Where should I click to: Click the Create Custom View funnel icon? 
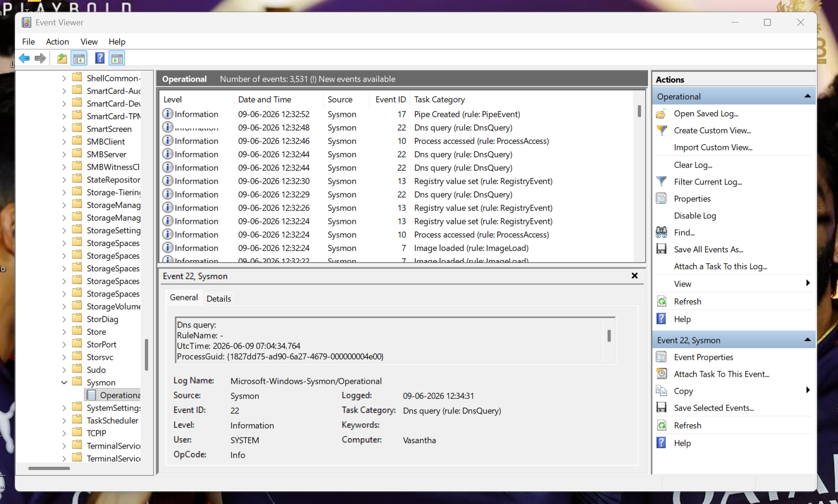662,130
